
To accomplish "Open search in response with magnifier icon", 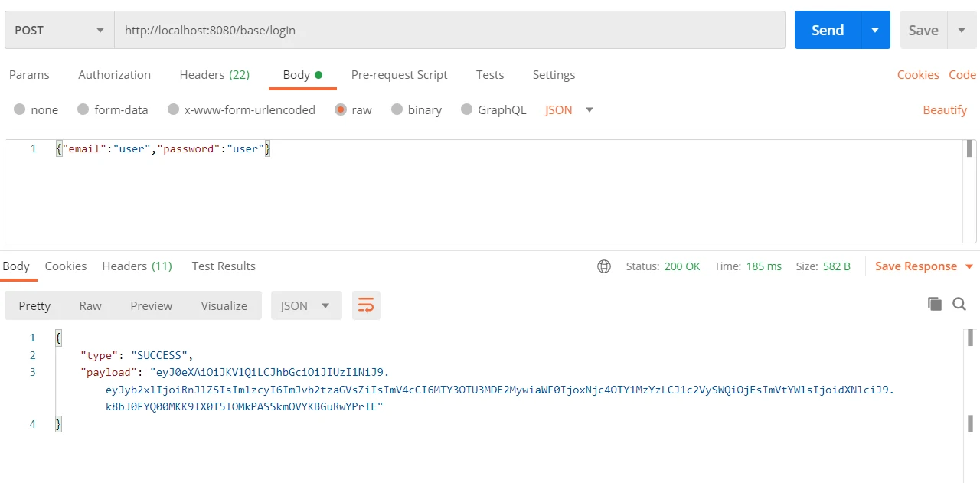I will click(x=959, y=304).
